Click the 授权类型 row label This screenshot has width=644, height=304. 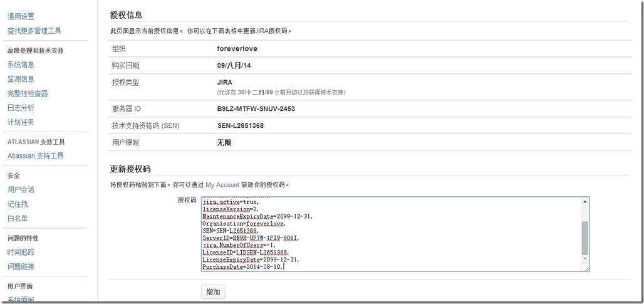[x=126, y=83]
